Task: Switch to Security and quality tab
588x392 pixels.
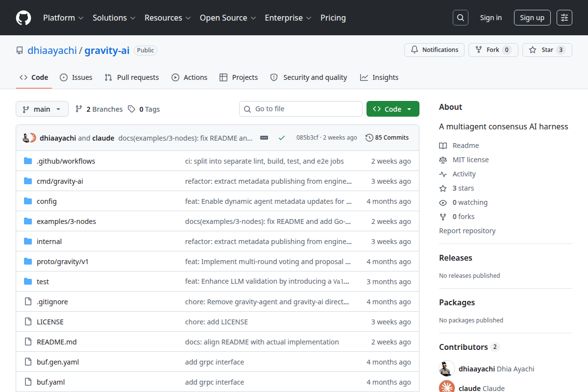Action: [309, 77]
